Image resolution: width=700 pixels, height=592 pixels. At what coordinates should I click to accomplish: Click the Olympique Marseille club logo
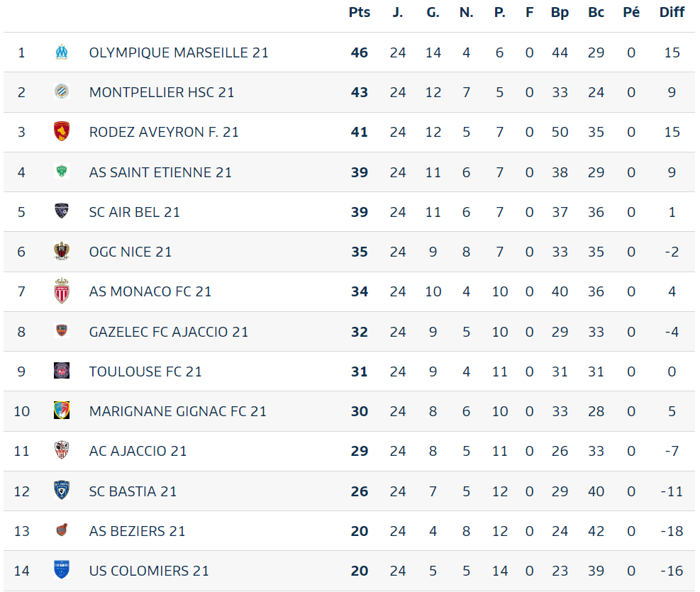coord(62,52)
